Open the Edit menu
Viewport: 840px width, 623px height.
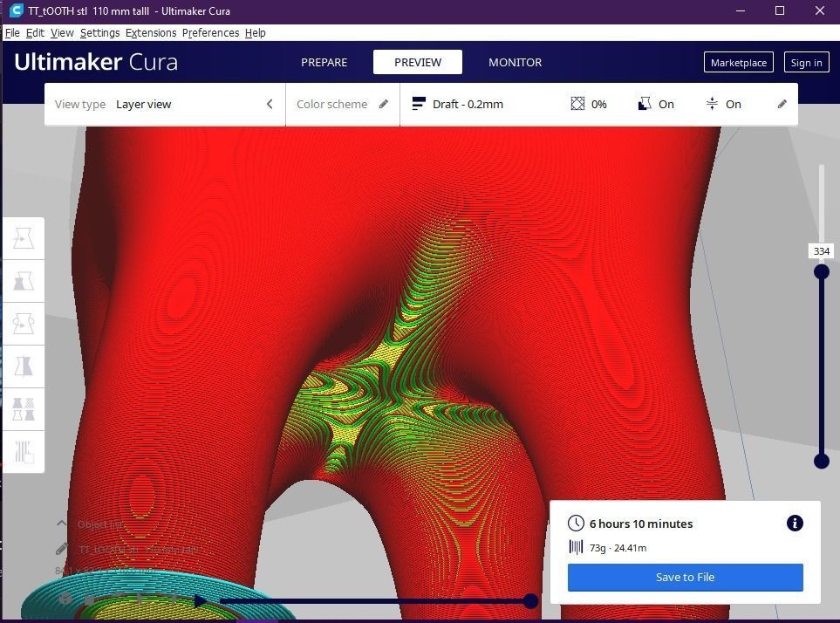36,32
